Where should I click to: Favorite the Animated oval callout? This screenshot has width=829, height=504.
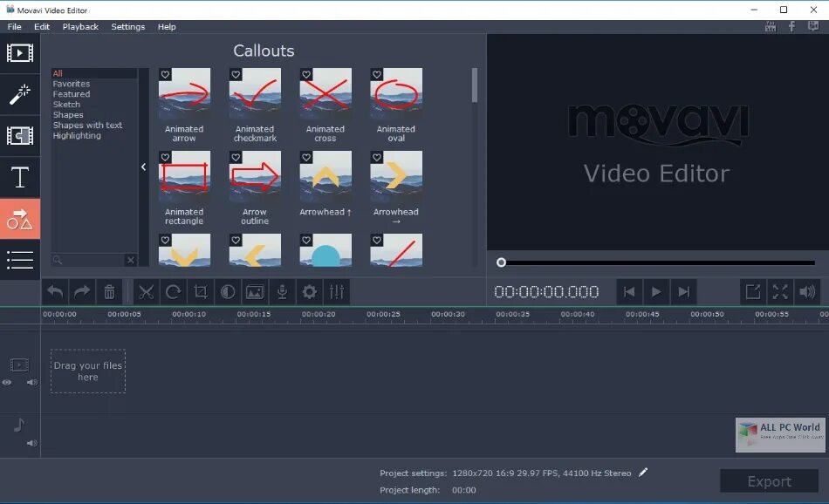[x=377, y=74]
